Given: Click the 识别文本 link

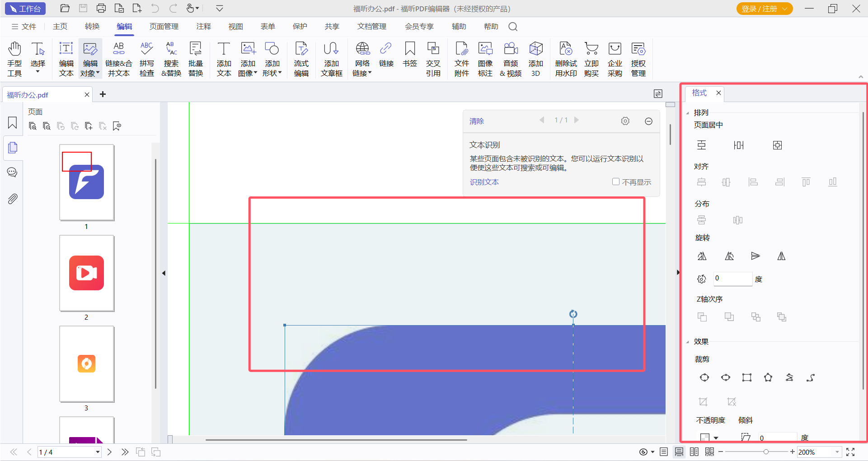Looking at the screenshot, I should (484, 182).
